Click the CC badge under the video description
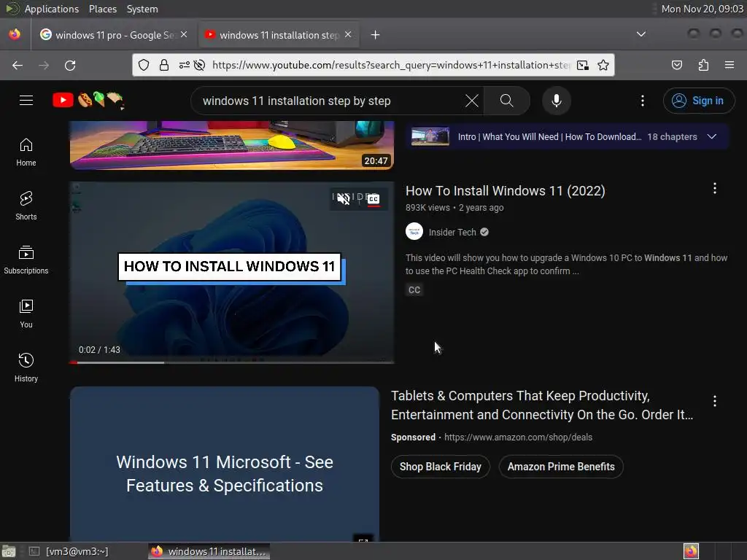 [x=414, y=289]
